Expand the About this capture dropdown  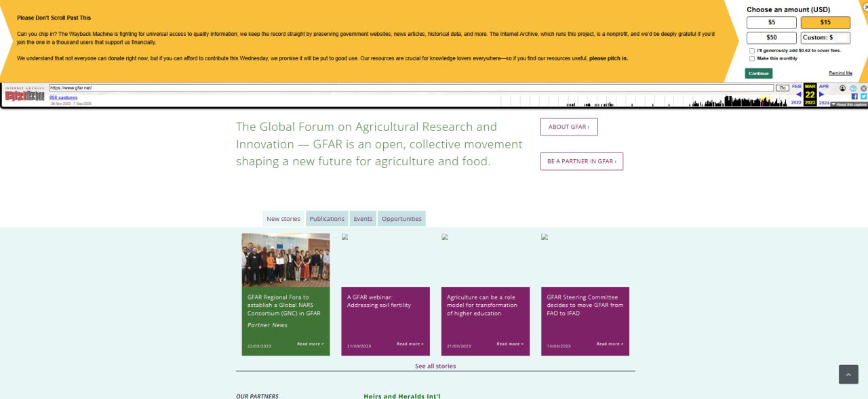(x=848, y=104)
